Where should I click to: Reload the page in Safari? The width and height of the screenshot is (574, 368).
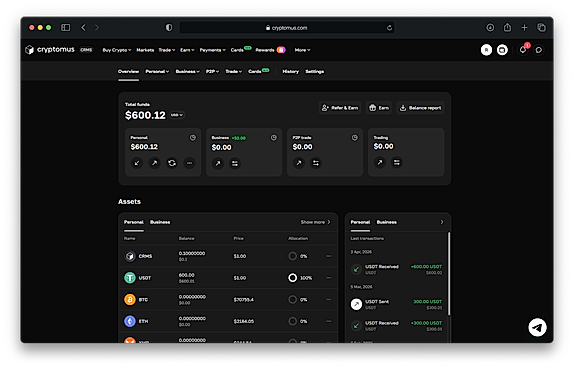[x=389, y=27]
